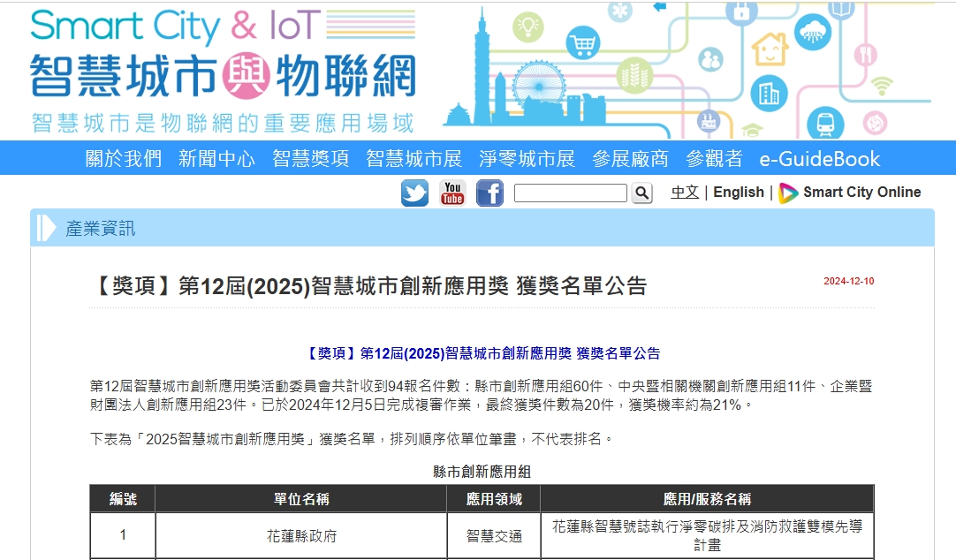The image size is (956, 560).
Task: Switch site language to English
Action: (738, 193)
